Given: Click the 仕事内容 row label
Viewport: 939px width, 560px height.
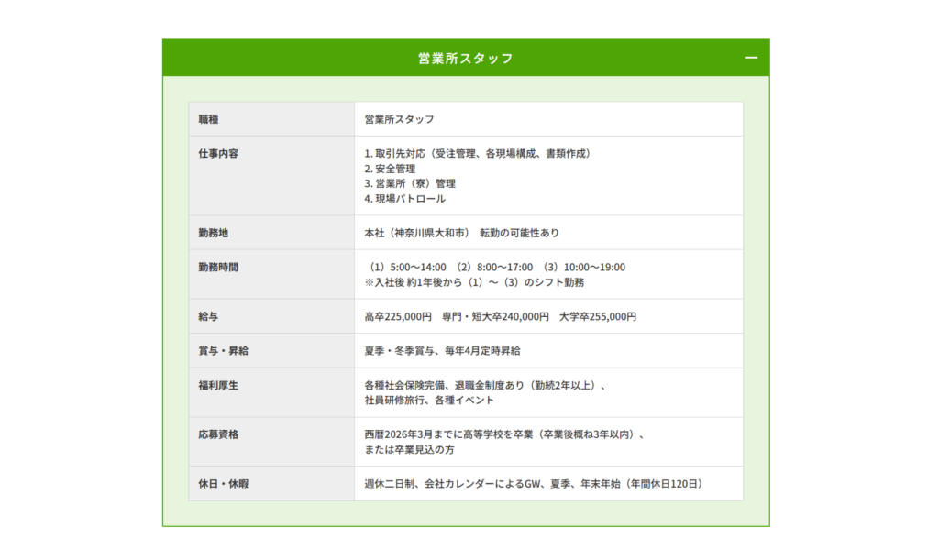Looking at the screenshot, I should click(218, 153).
